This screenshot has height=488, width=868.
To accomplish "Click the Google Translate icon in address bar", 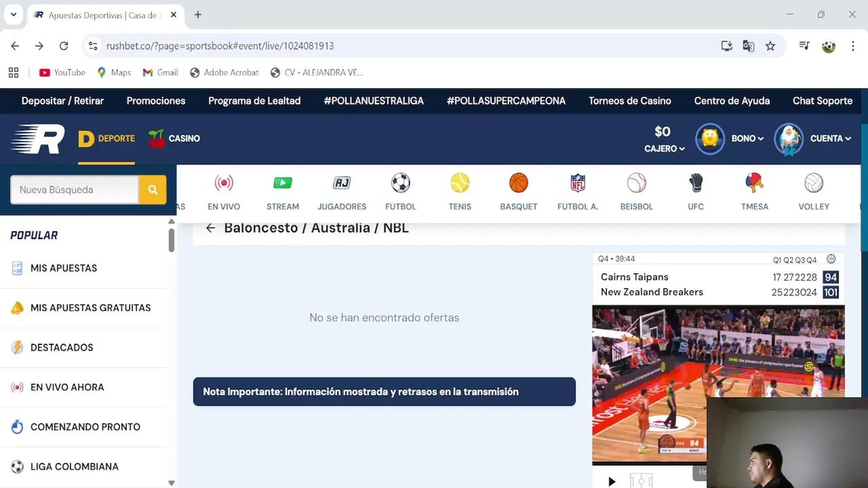I will (749, 46).
